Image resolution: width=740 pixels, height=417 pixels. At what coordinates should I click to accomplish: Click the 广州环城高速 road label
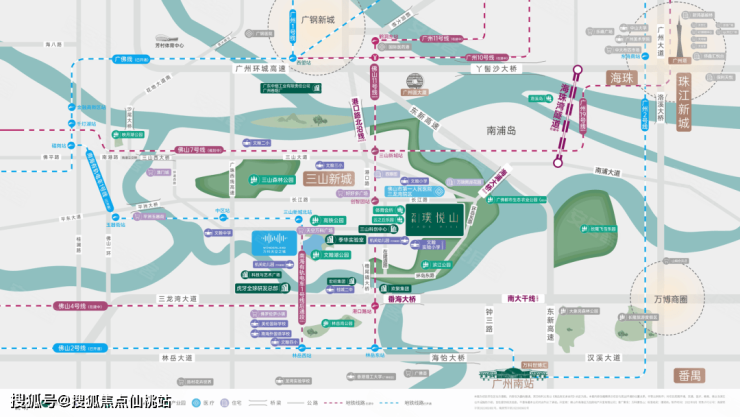point(261,69)
